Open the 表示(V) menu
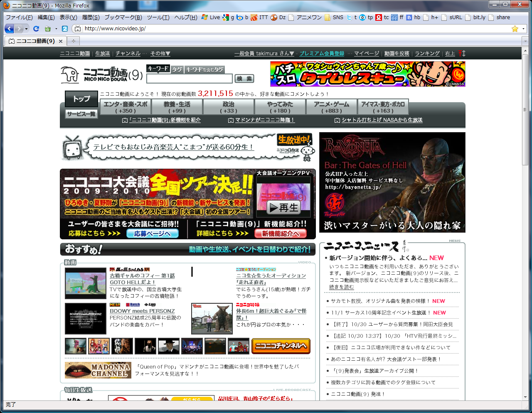Viewport: 532px width, 413px height. pyautogui.click(x=68, y=17)
